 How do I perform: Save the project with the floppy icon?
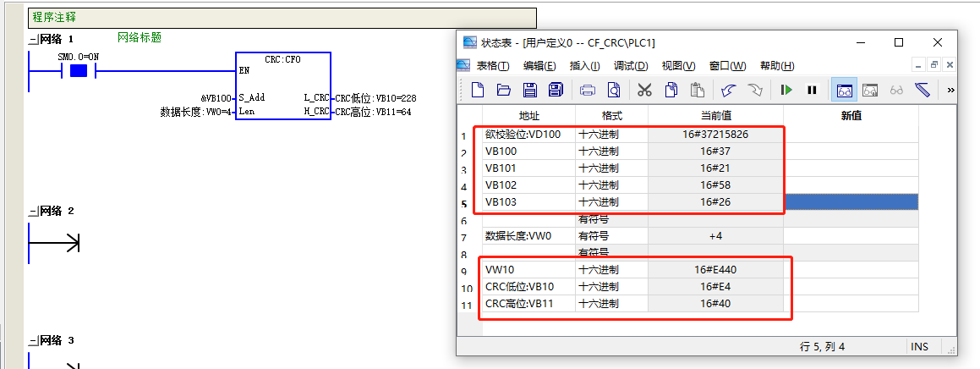pyautogui.click(x=530, y=90)
